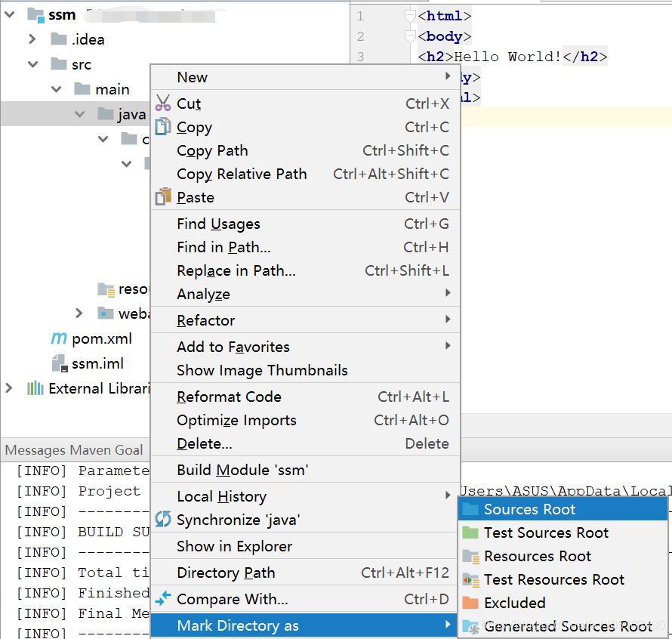
Task: Open Add to Favorites submenu
Action: point(306,347)
